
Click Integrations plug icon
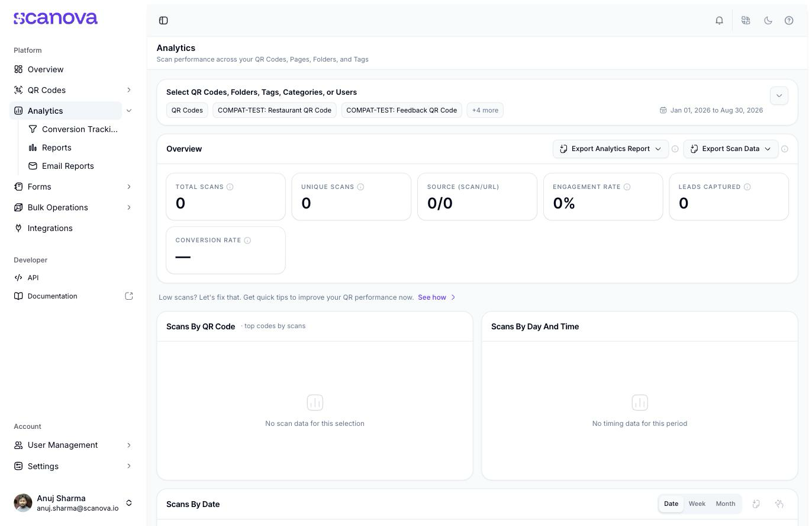click(x=18, y=228)
